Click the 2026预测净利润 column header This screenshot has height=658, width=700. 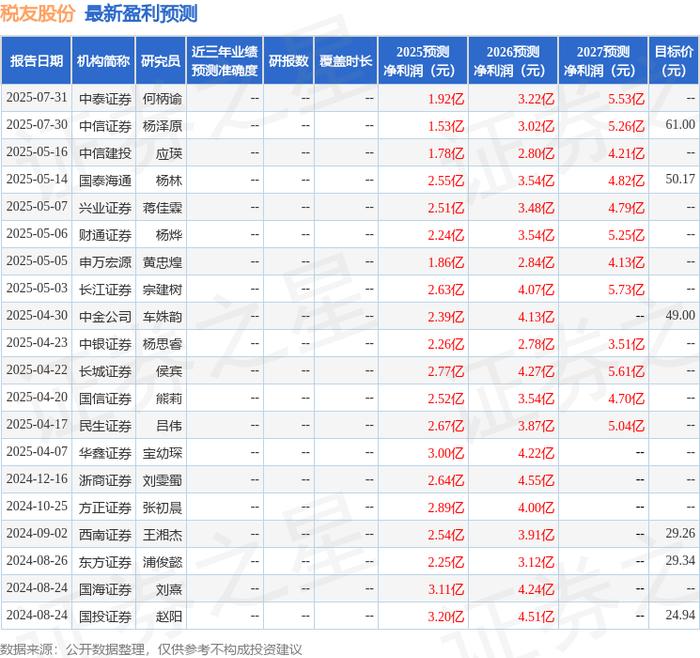click(x=513, y=61)
